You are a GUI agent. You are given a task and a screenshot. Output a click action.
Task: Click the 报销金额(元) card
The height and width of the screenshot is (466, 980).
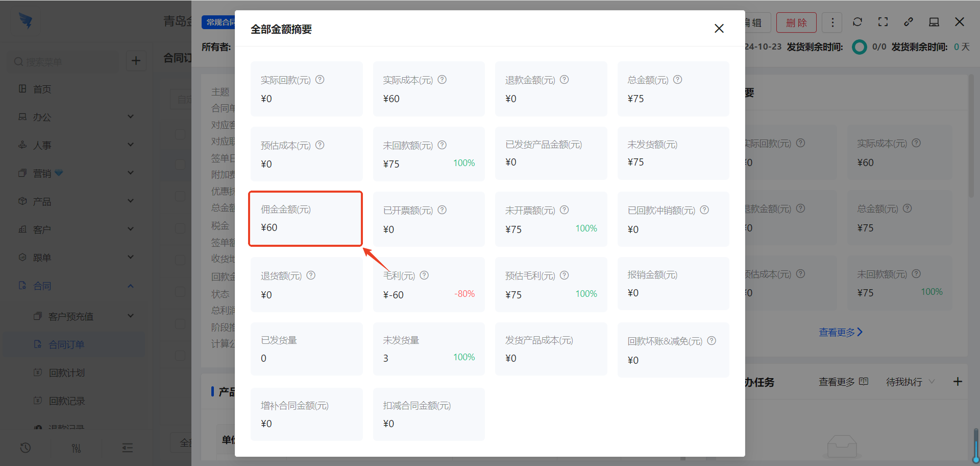click(x=673, y=284)
